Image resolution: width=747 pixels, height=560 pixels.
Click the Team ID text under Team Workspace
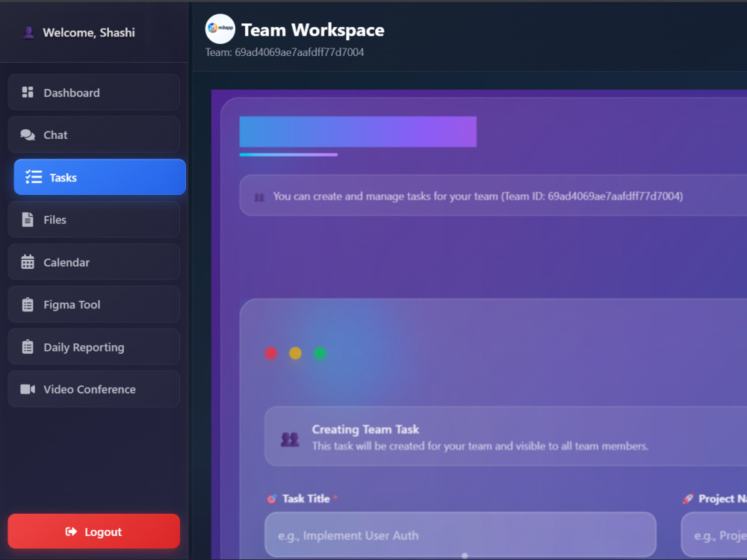pyautogui.click(x=285, y=52)
